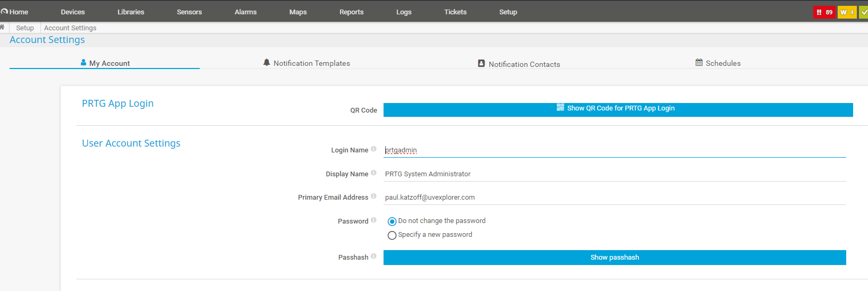
Task: Click the home breadcrumb icon
Action: 2,27
